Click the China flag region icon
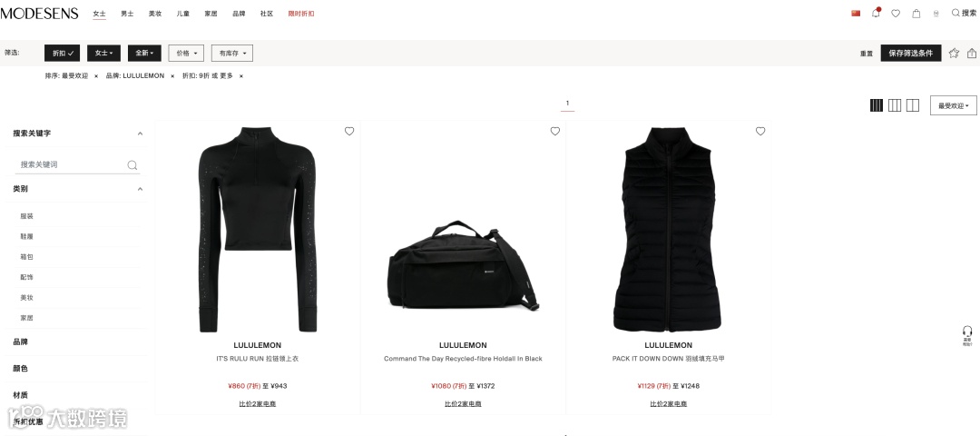Viewport: 980px width, 436px height. (856, 13)
